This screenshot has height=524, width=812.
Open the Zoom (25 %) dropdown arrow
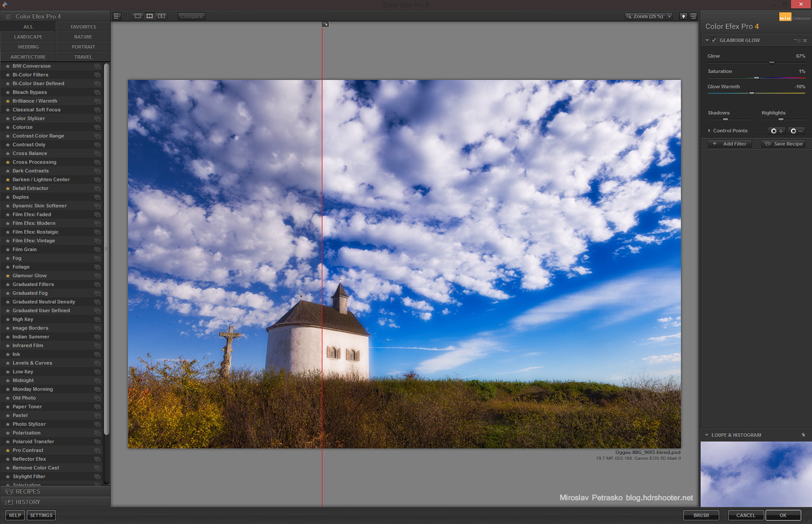click(x=669, y=16)
